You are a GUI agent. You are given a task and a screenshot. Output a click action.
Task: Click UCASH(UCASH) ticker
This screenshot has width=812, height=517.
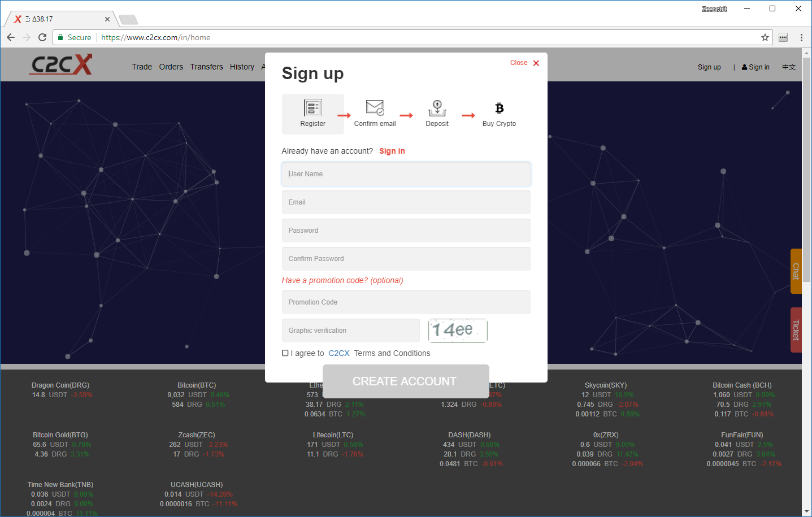(x=197, y=485)
